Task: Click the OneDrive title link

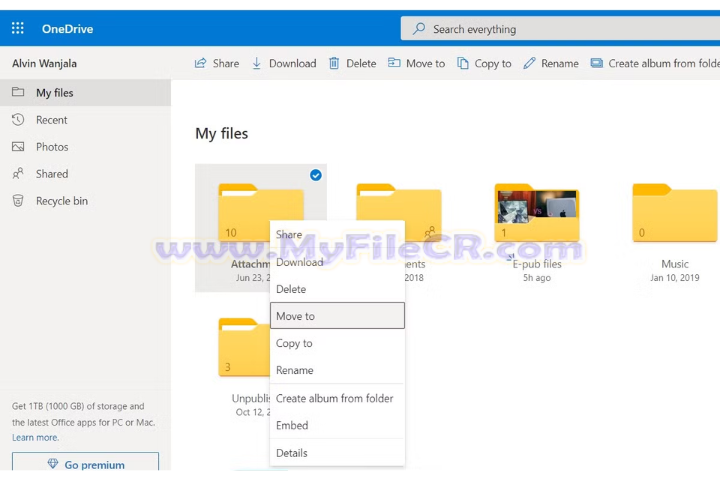Action: 68,29
